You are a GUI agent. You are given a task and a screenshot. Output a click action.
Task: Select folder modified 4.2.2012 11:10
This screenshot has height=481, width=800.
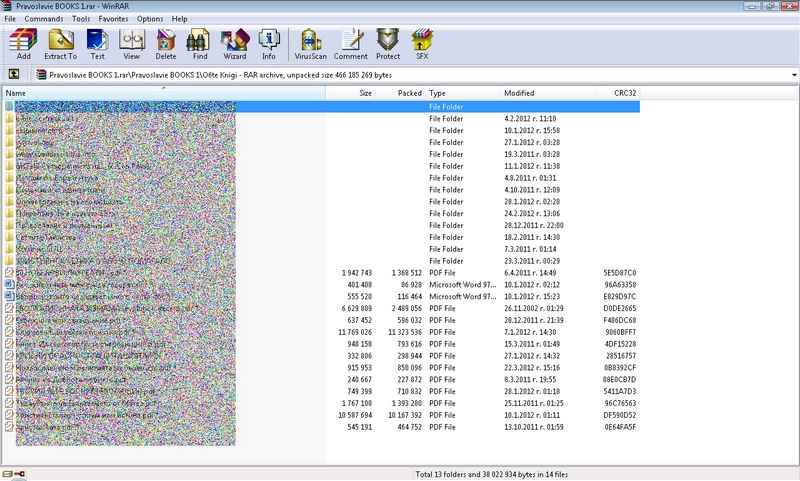pyautogui.click(x=322, y=118)
